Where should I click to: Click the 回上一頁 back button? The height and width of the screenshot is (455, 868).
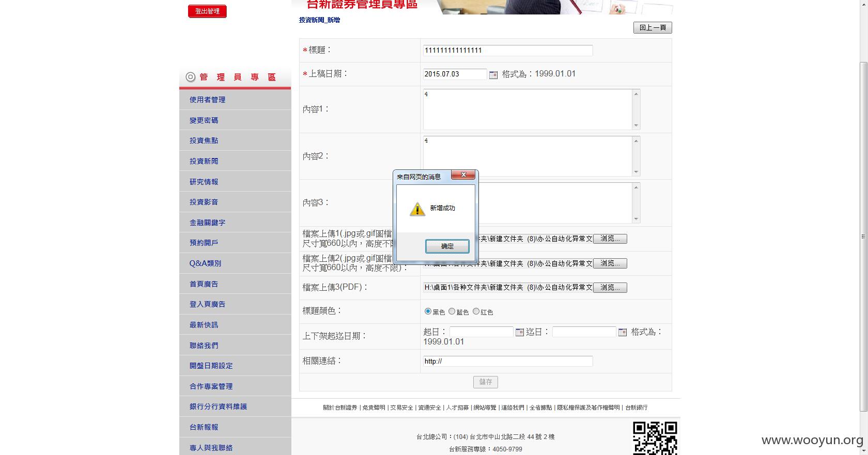pos(653,28)
